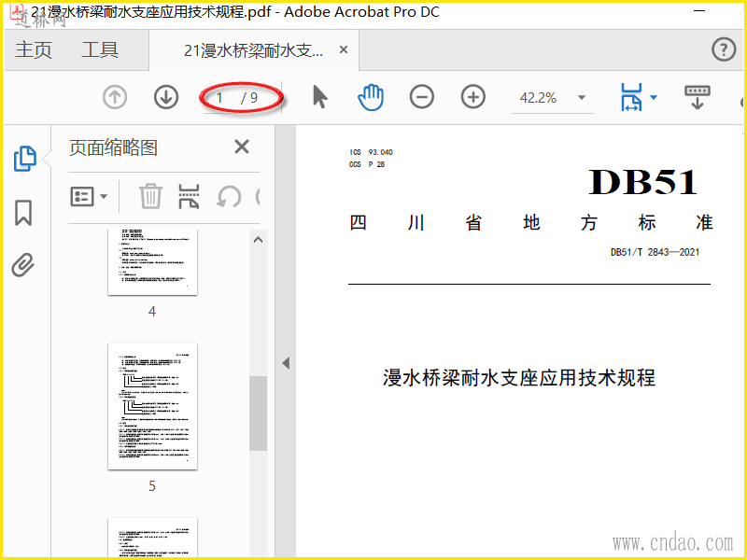Go to next page with down arrow
The height and width of the screenshot is (560, 747).
coord(166,98)
